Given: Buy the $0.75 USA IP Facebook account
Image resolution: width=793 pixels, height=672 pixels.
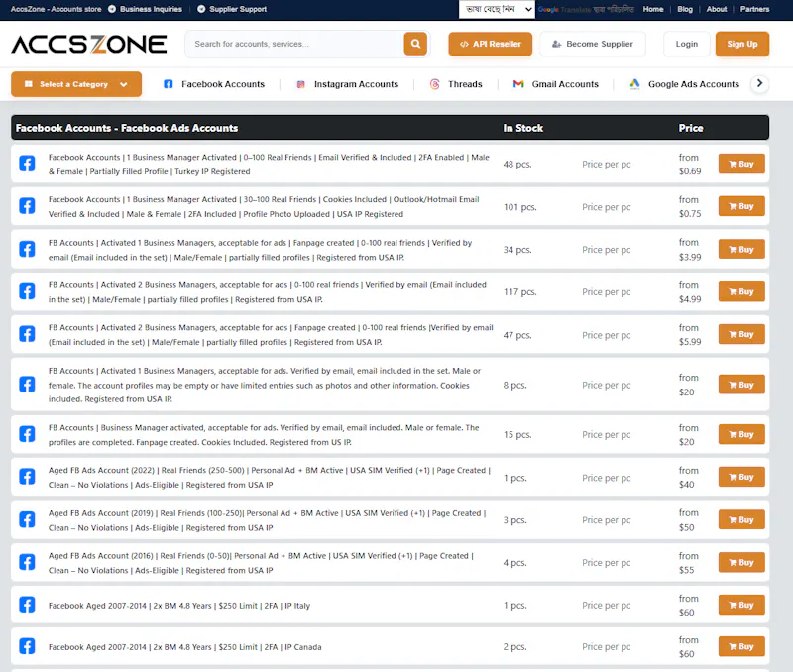Looking at the screenshot, I should 741,206.
